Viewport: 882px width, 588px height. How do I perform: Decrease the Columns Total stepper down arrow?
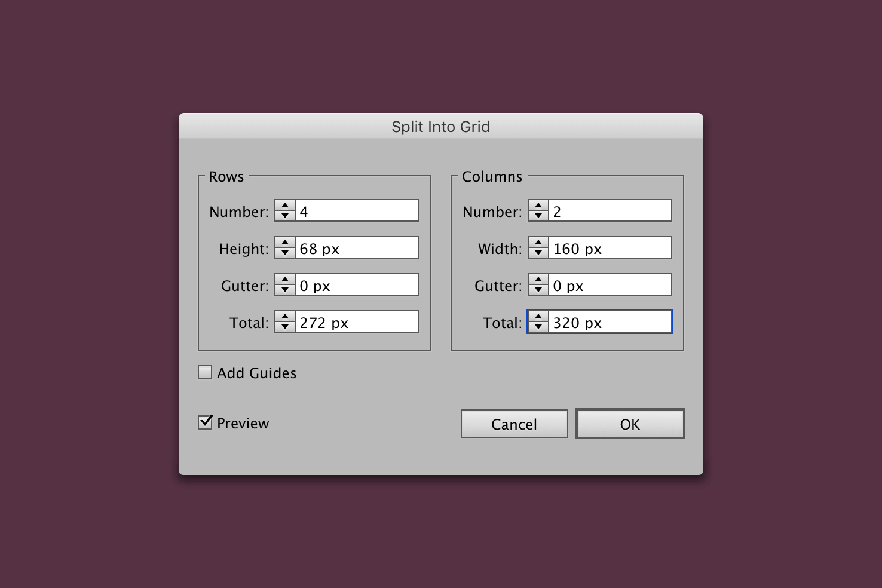click(538, 327)
